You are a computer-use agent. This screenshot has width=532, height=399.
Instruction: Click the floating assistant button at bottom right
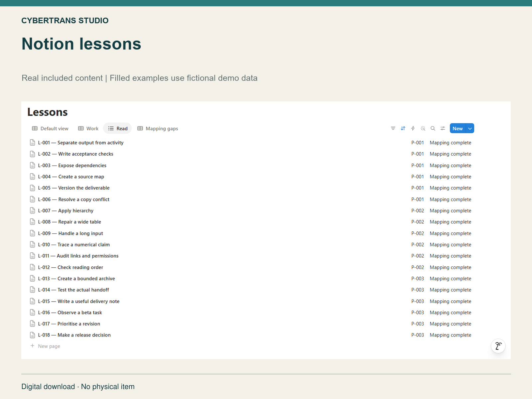pyautogui.click(x=498, y=346)
